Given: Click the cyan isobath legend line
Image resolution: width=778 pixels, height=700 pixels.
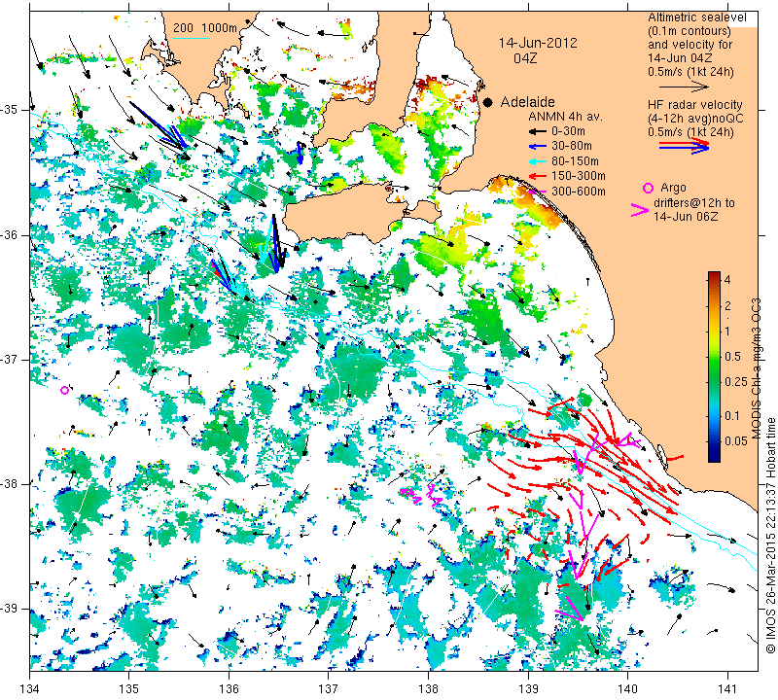Looking at the screenshot, I should pyautogui.click(x=192, y=38).
